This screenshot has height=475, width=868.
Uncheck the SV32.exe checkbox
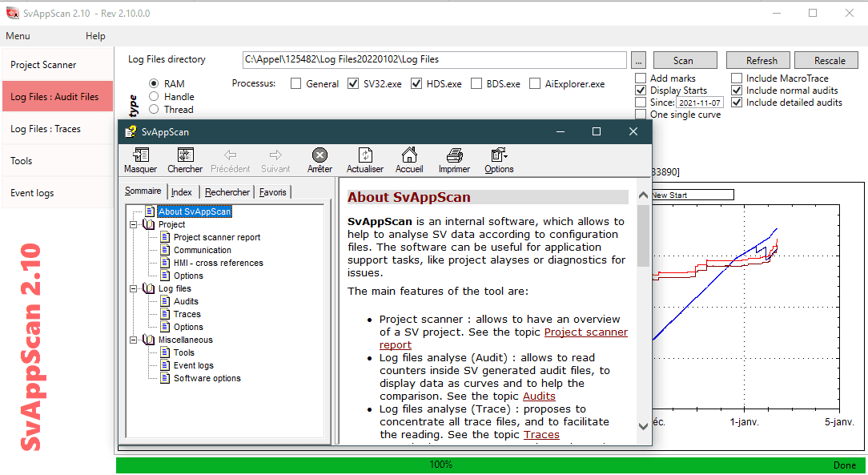click(x=353, y=83)
